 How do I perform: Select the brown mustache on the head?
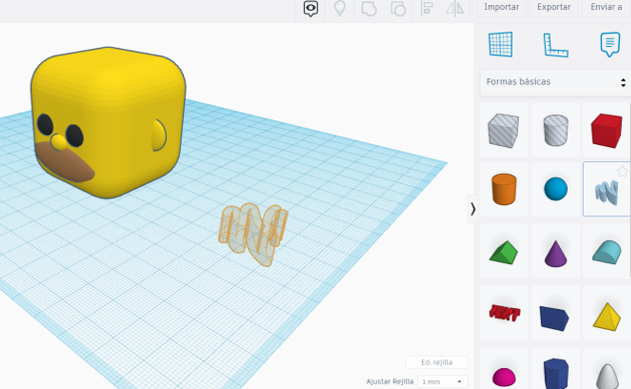tap(64, 163)
